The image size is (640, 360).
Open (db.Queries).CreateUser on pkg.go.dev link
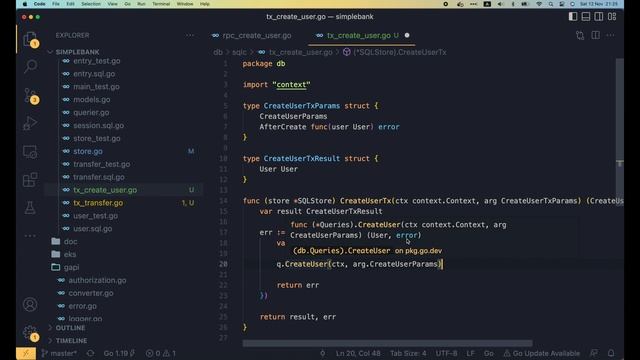[x=367, y=251]
